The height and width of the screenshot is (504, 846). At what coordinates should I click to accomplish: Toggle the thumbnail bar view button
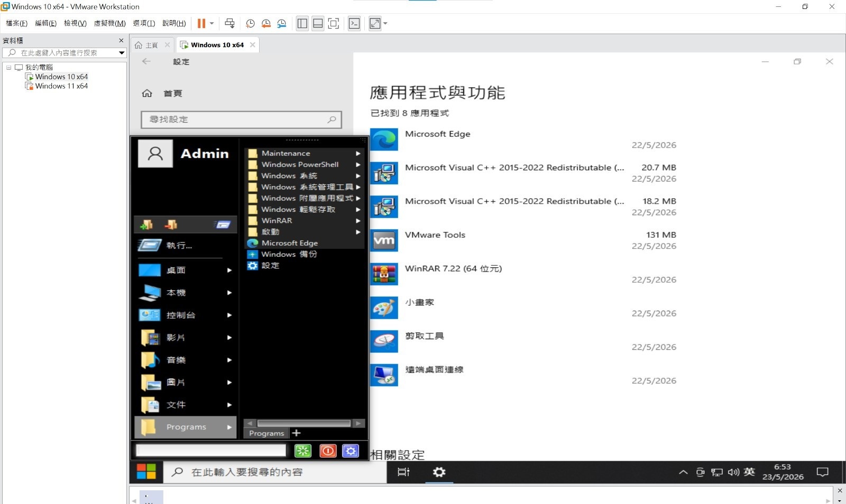coord(318,23)
